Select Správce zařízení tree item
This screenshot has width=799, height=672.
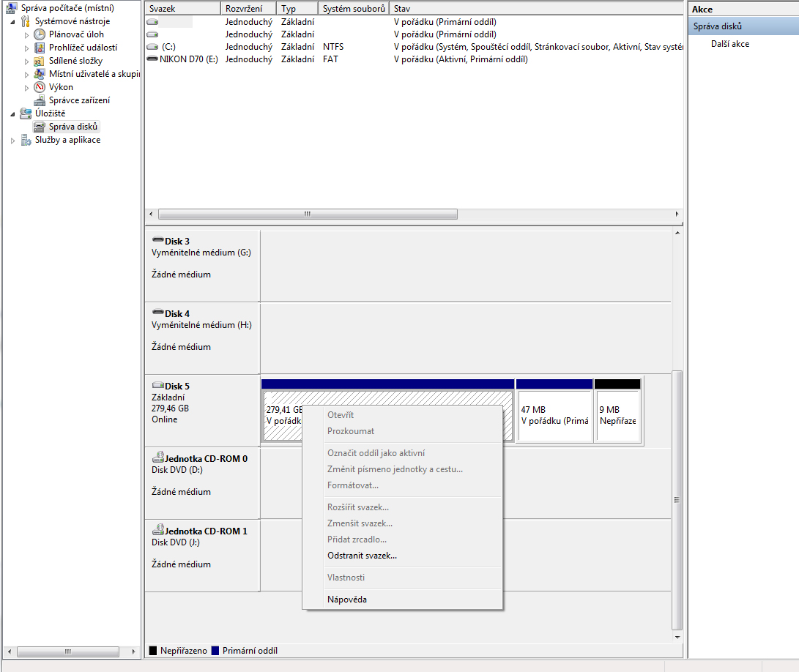pos(79,100)
